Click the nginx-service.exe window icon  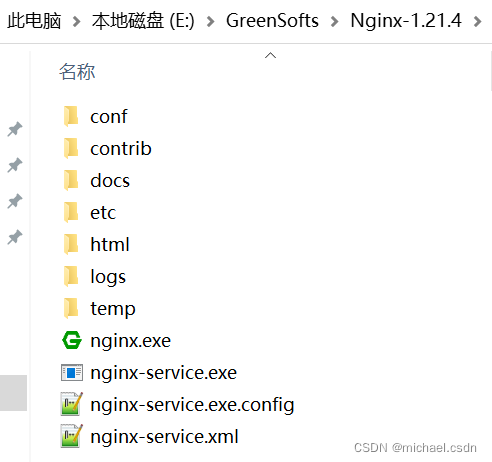[x=72, y=373]
